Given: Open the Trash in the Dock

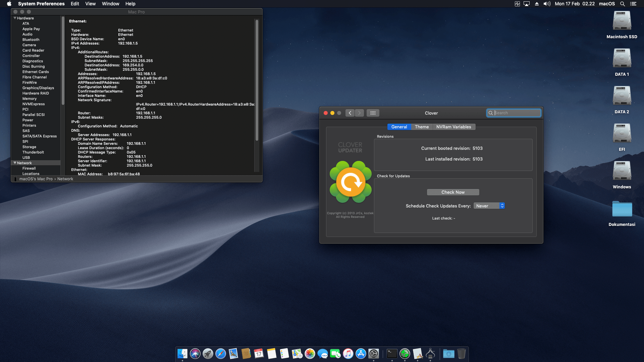Looking at the screenshot, I should point(462,354).
